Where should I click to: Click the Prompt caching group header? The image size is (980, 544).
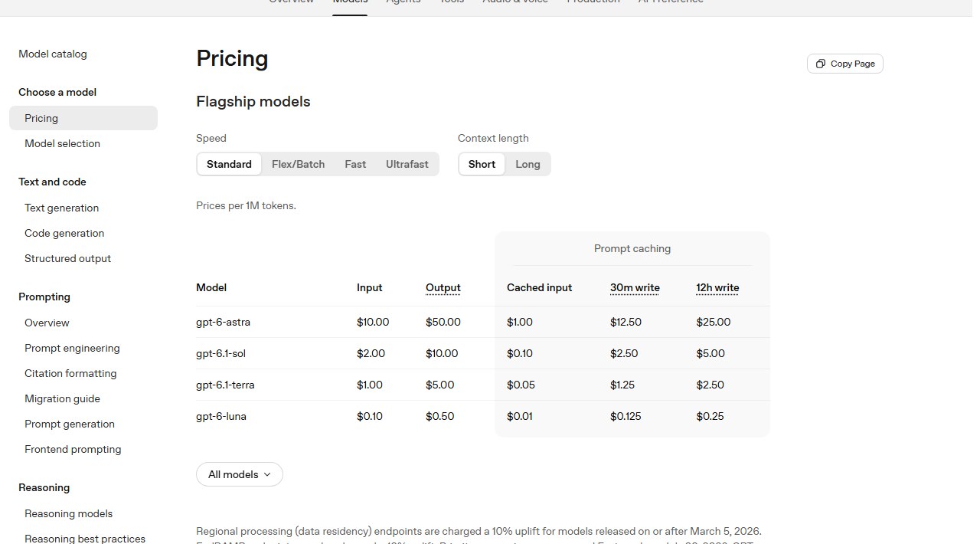632,248
